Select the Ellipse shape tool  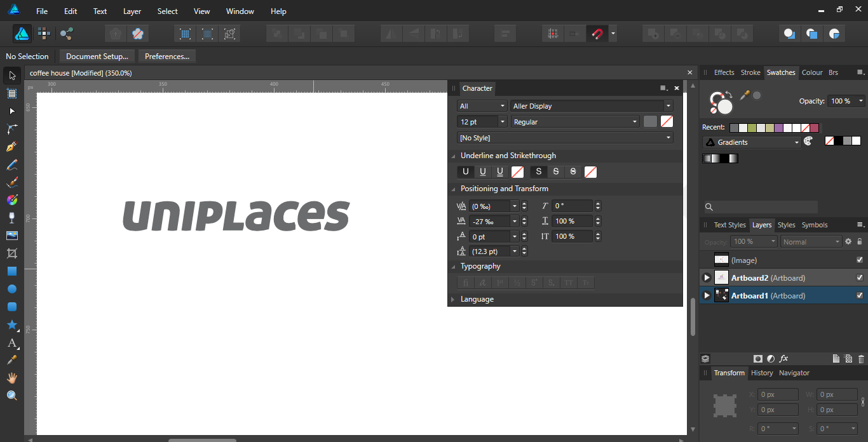point(12,289)
